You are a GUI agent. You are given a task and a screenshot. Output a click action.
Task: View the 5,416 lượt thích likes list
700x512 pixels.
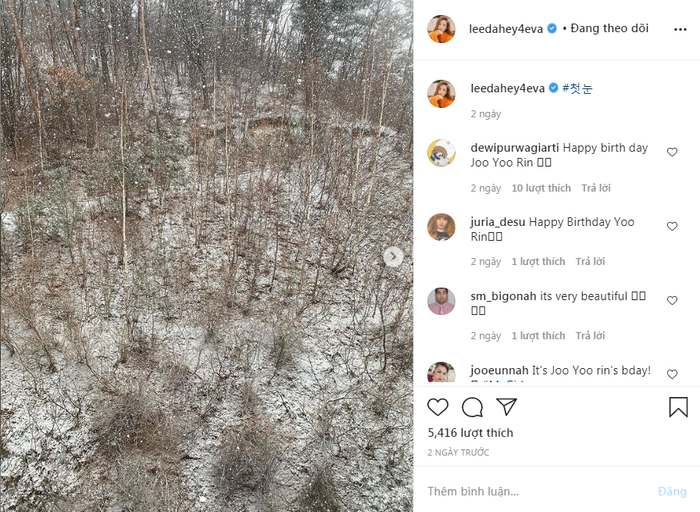coord(470,433)
